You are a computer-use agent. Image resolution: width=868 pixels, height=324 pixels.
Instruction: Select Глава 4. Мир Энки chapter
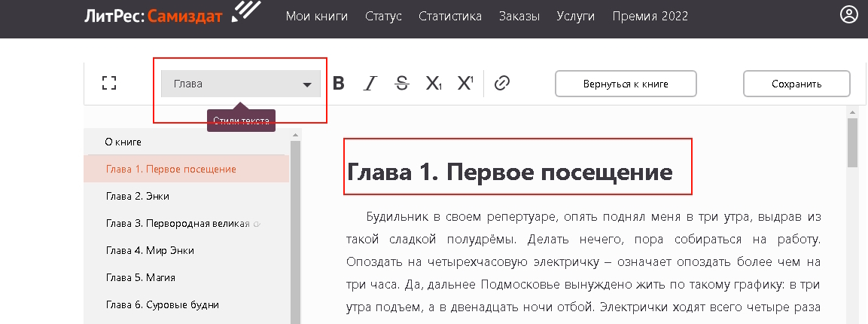click(x=187, y=250)
